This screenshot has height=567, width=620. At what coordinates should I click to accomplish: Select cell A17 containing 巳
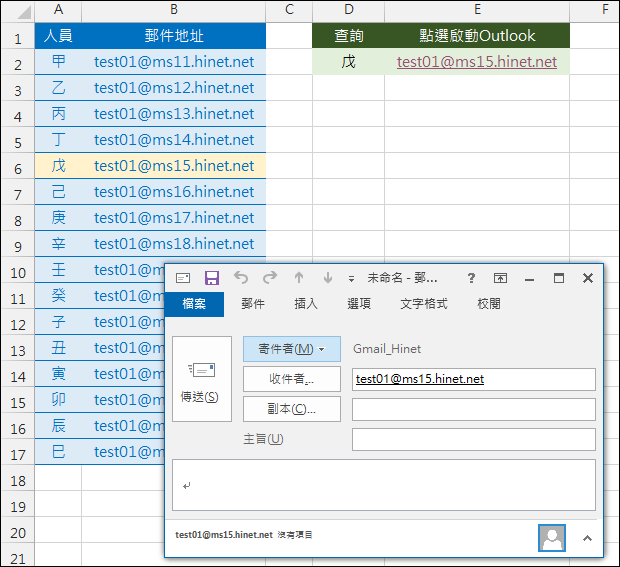[58, 452]
